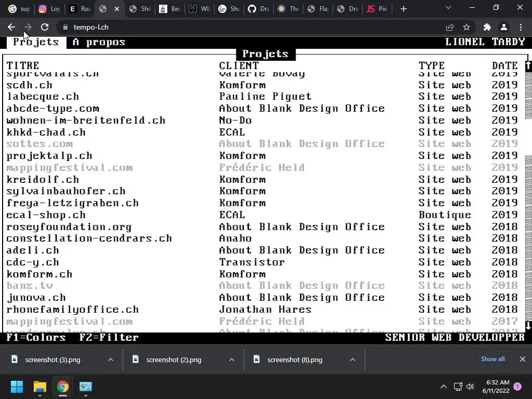Open File Explorer from taskbar
532x399 pixels.
pos(39,387)
